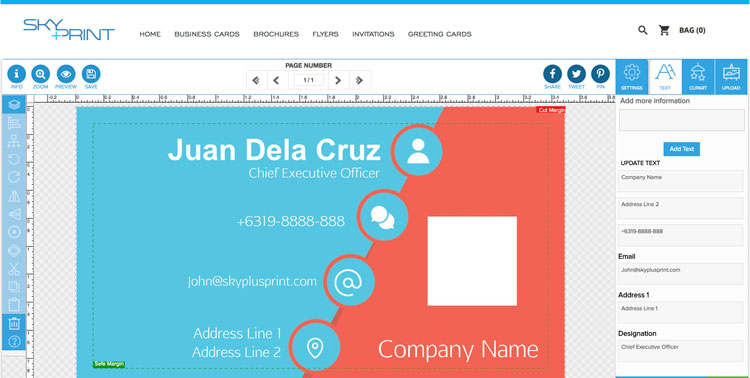Image resolution: width=750 pixels, height=378 pixels.
Task: Open the BROCHURES menu item
Action: point(276,34)
